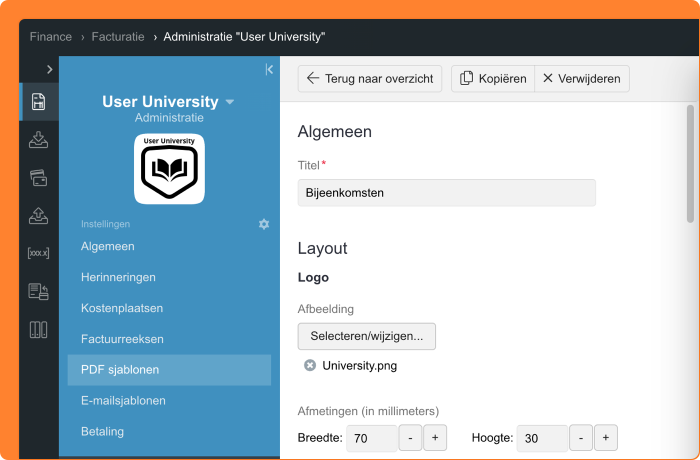Click Selecteren/wijzigen... image button
This screenshot has height=460, width=700.
(366, 336)
